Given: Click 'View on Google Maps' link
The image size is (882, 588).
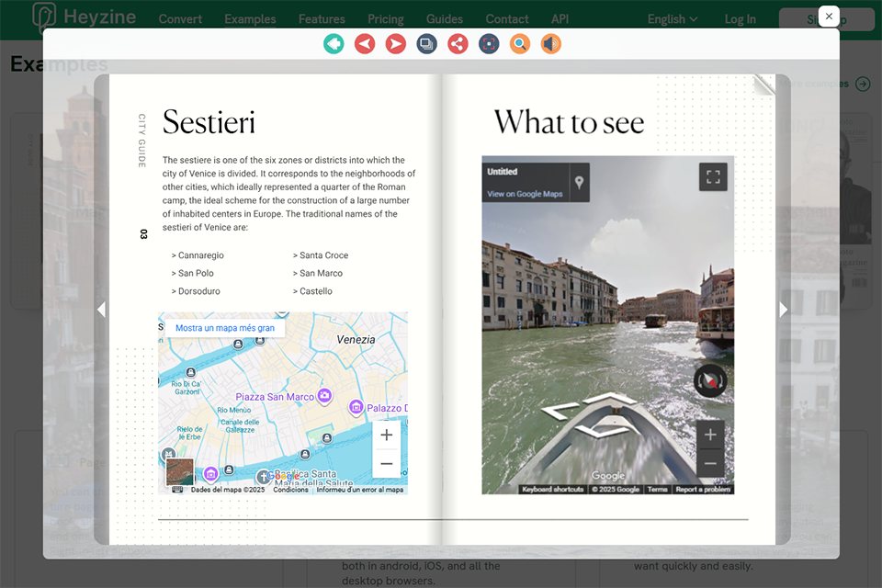Looking at the screenshot, I should click(x=525, y=194).
